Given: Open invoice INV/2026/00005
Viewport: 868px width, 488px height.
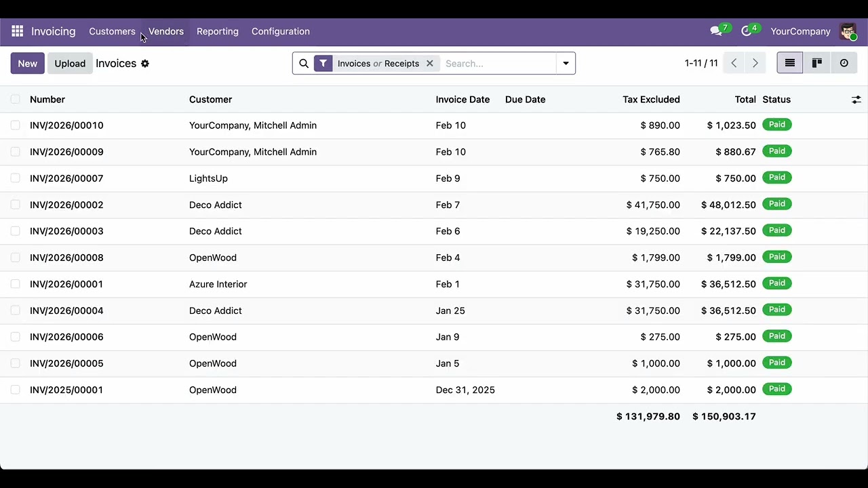Looking at the screenshot, I should point(66,363).
